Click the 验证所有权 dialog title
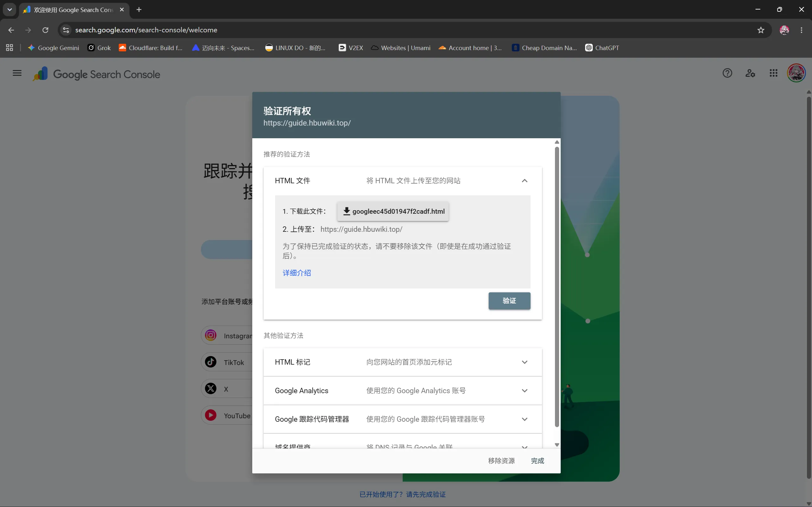This screenshot has width=812, height=507. click(287, 111)
